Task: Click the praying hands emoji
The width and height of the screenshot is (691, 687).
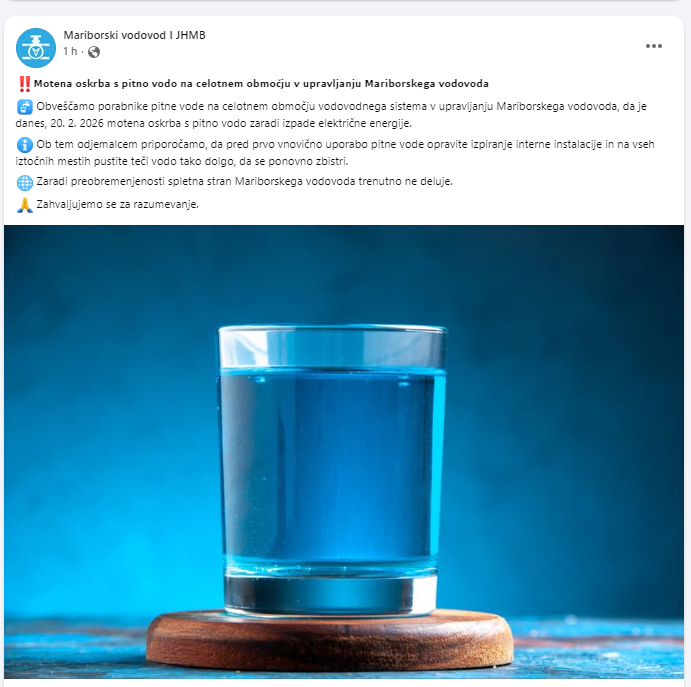Action: pos(25,205)
